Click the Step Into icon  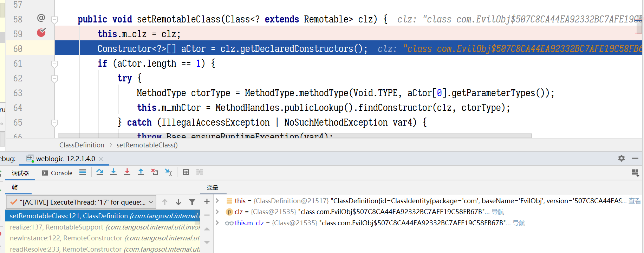tap(113, 172)
